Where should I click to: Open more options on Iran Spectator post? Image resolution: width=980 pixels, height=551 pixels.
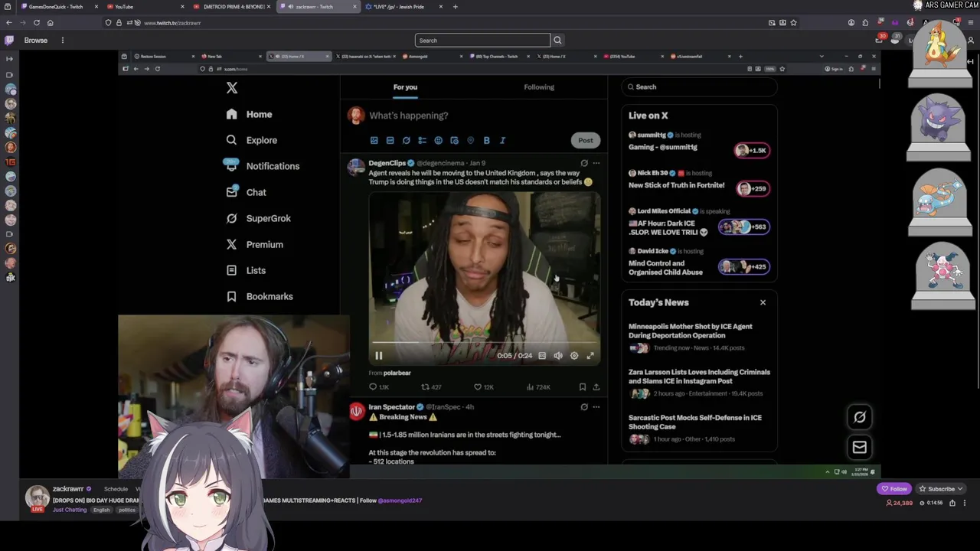[x=596, y=407]
